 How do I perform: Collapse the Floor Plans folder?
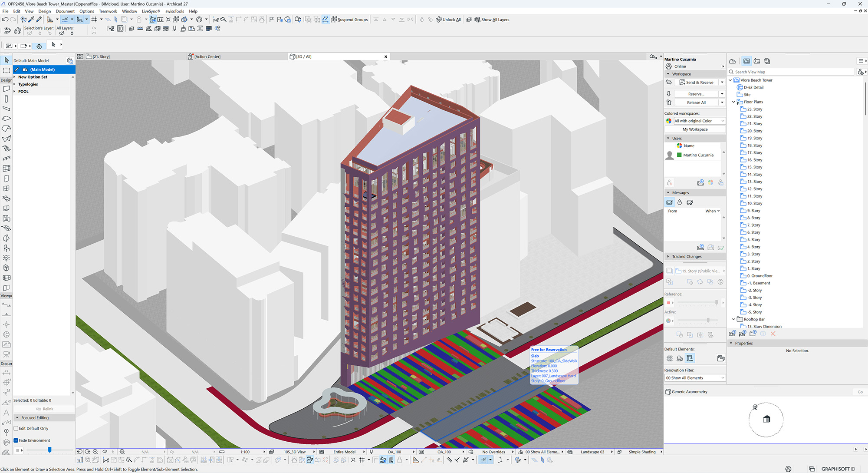click(734, 102)
